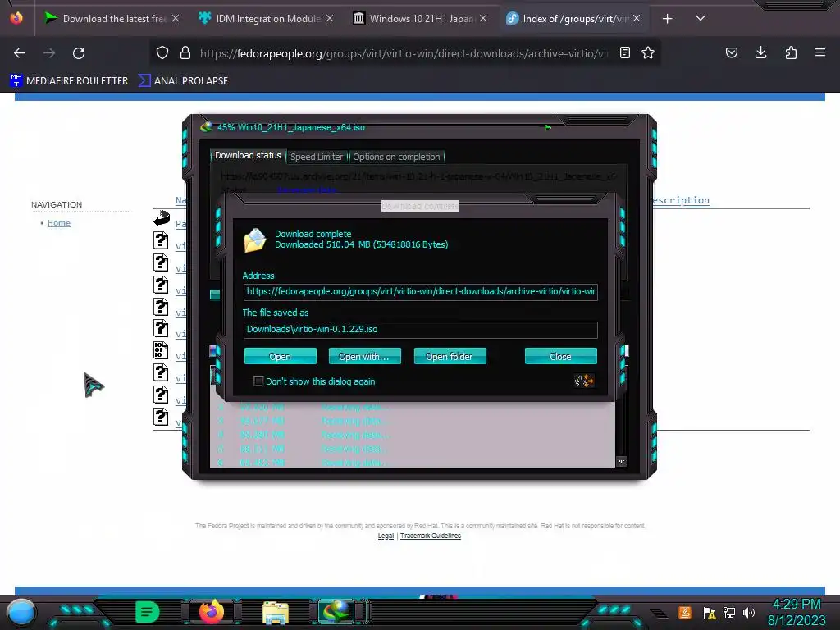Click the Open folder button
Screen dimensions: 840x630
(450, 356)
